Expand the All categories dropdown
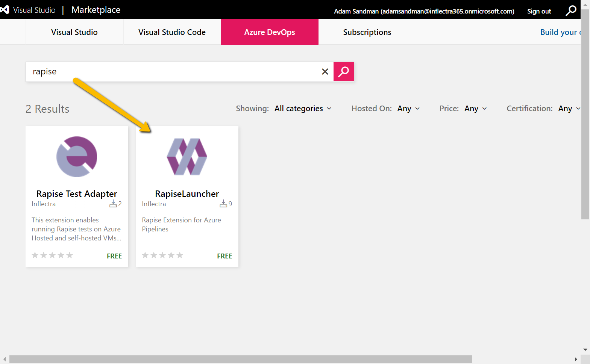590x364 pixels. (x=303, y=109)
